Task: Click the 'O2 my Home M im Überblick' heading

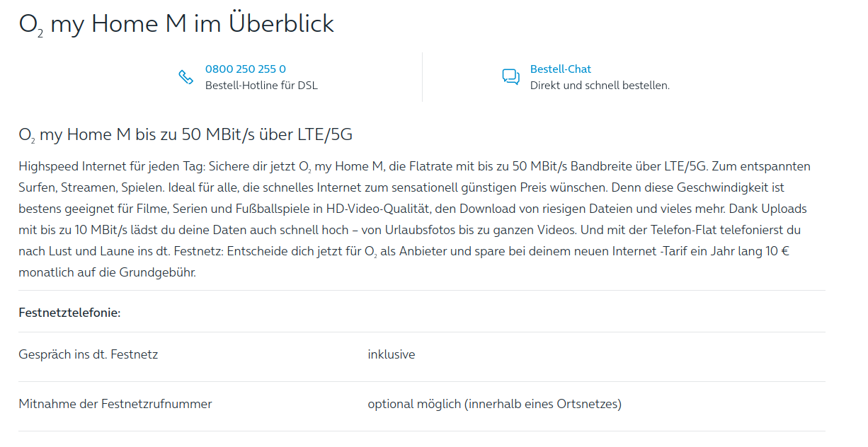Action: coord(176,24)
